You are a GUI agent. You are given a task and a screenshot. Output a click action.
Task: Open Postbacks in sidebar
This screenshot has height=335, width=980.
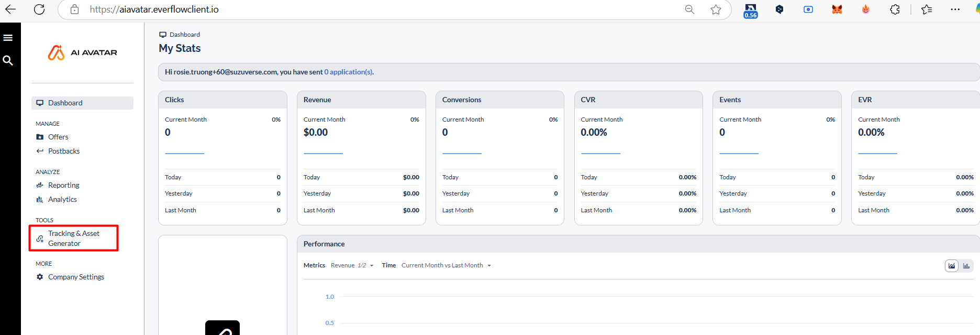tap(64, 151)
